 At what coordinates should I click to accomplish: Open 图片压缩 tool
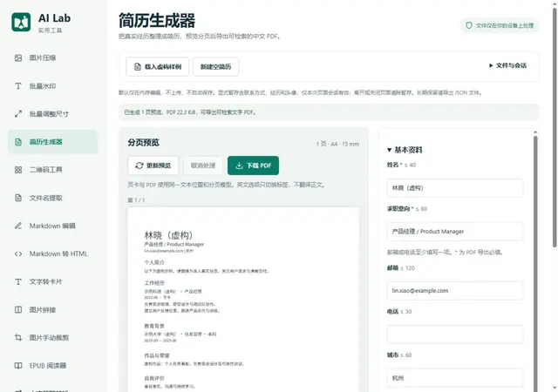point(52,58)
